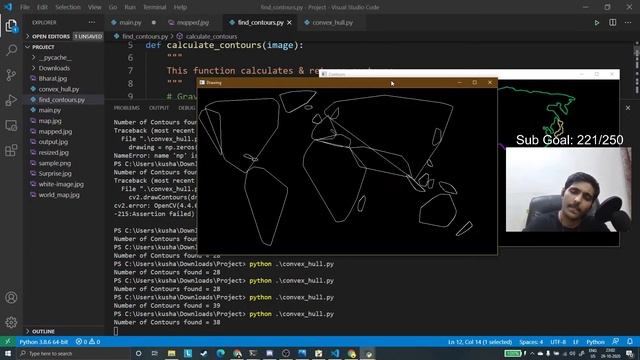Expand the __pycache__ folder
640x360 pixels.
point(55,58)
